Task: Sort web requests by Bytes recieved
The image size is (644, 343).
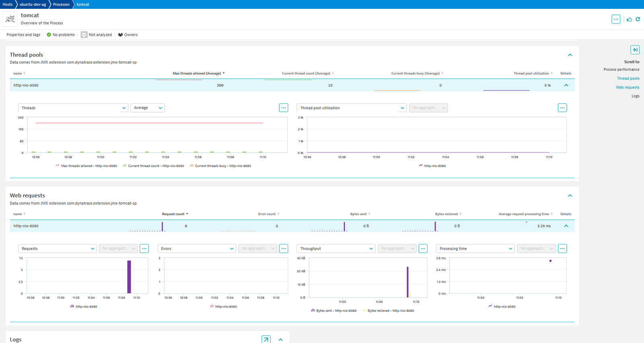Action: [x=448, y=214]
